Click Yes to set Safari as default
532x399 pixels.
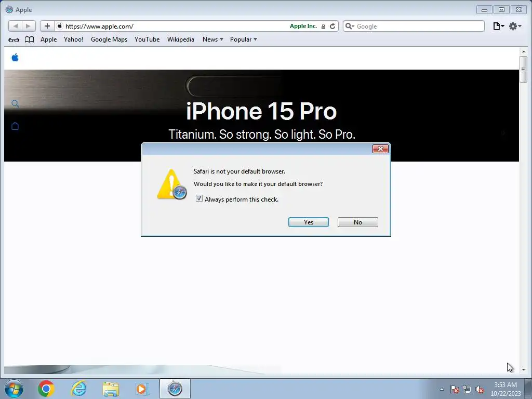pyautogui.click(x=309, y=222)
